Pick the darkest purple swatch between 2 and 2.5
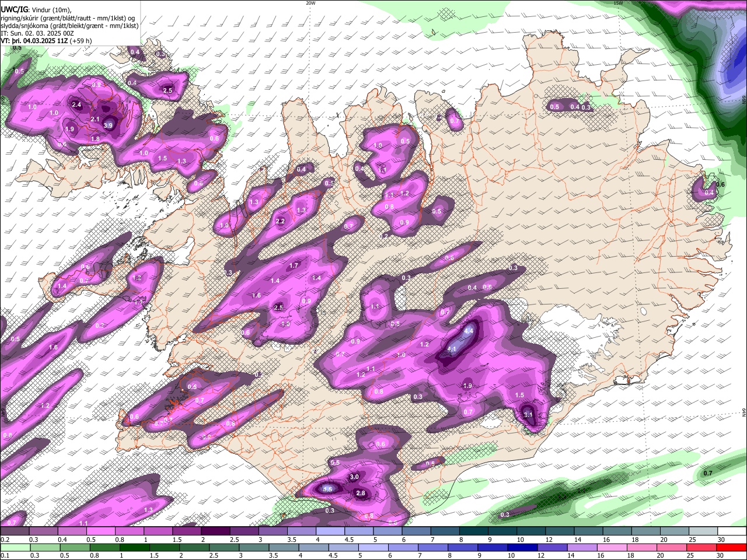Image resolution: width=747 pixels, height=560 pixels. (x=215, y=531)
